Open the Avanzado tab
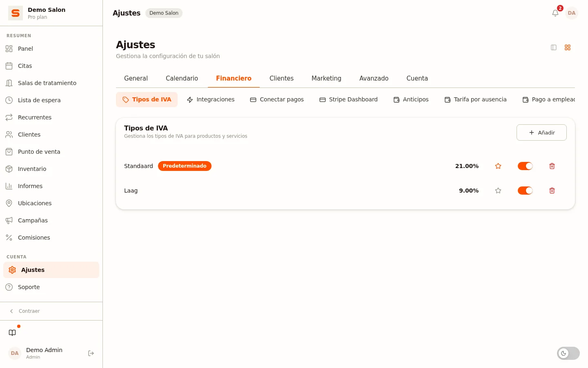 click(x=374, y=78)
